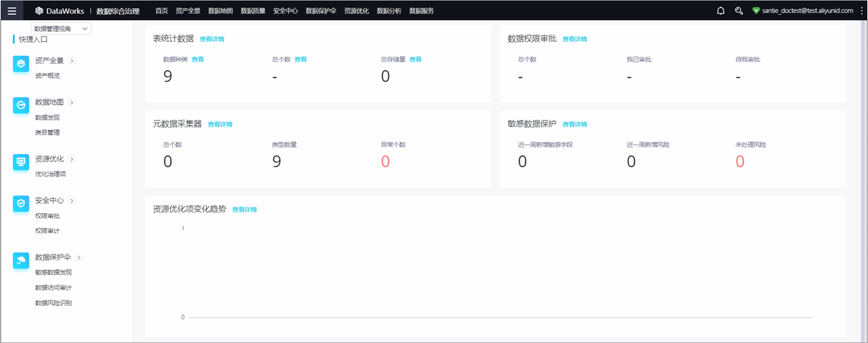The width and height of the screenshot is (868, 343).
Task: Open 类目管理 in the sidebar
Action: 47,133
